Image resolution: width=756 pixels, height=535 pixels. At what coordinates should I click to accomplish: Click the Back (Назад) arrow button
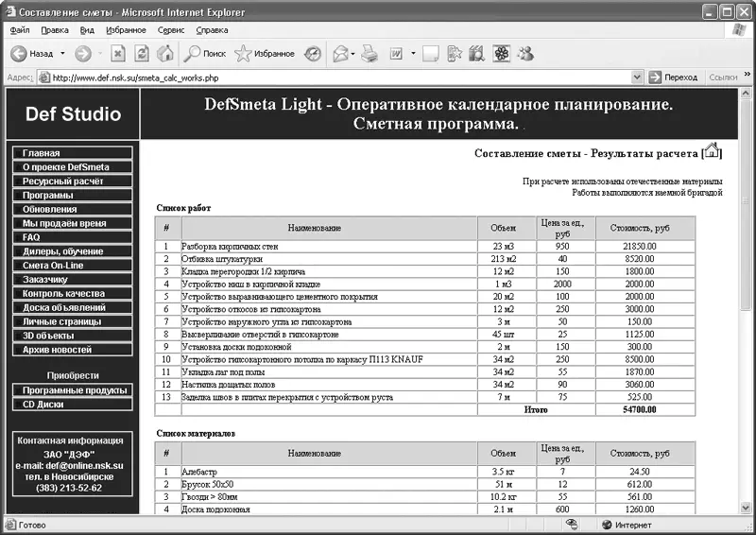pyautogui.click(x=31, y=54)
